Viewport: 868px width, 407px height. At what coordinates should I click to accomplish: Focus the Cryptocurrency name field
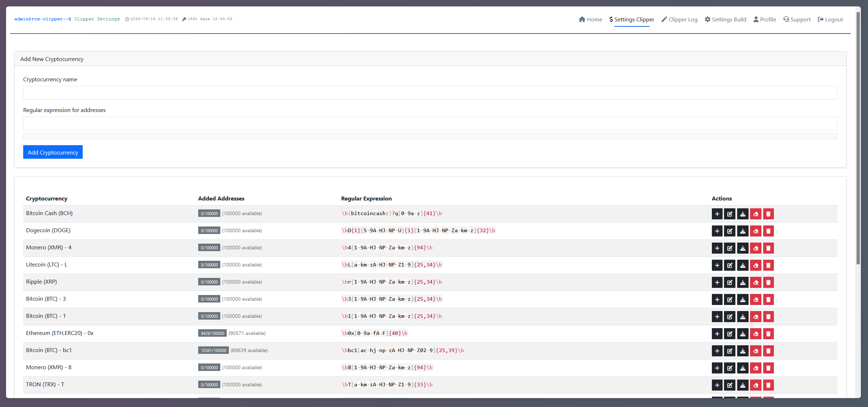coord(430,93)
